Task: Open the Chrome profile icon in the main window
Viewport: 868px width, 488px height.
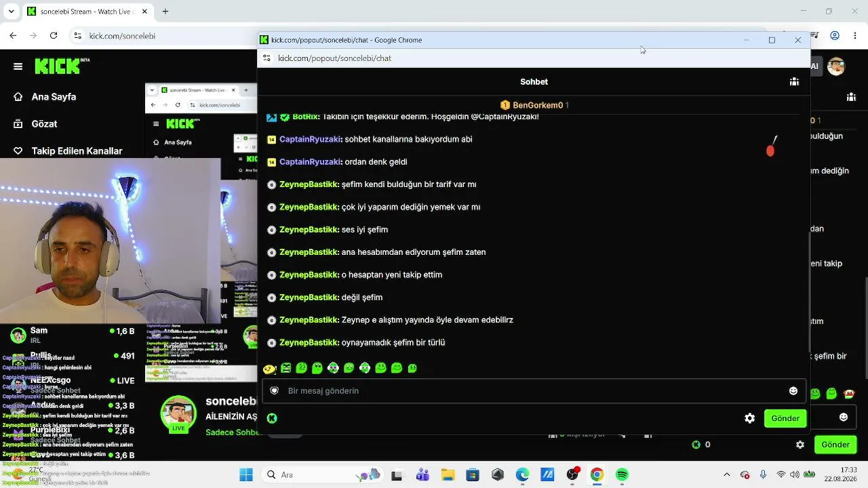Action: (835, 35)
